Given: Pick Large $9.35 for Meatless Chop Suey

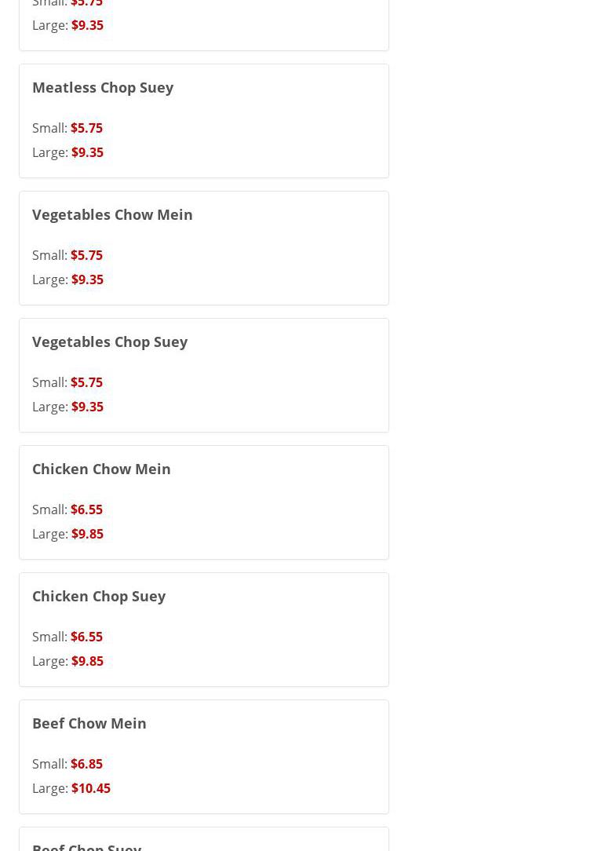Looking at the screenshot, I should click(x=67, y=152).
